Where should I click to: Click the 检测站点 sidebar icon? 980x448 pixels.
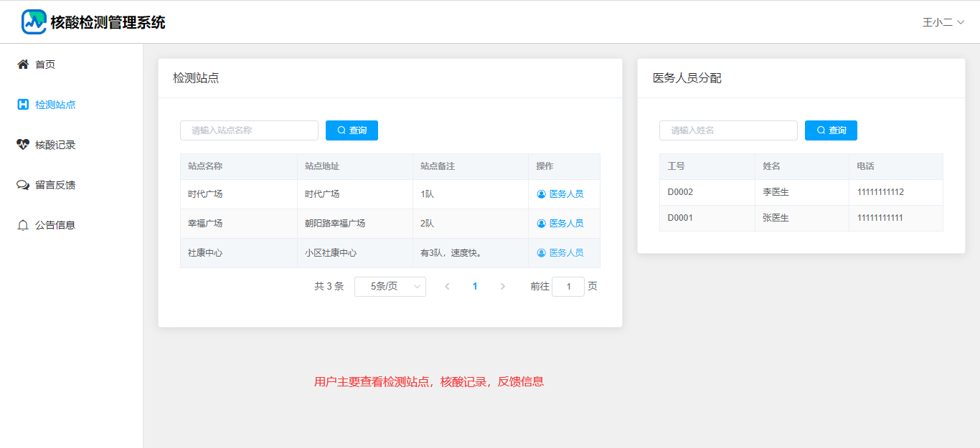[23, 105]
